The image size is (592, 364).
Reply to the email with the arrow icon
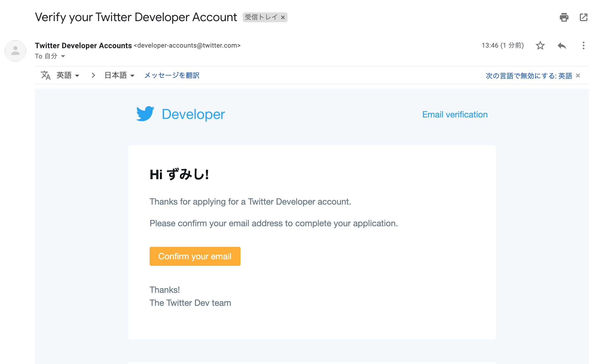562,45
